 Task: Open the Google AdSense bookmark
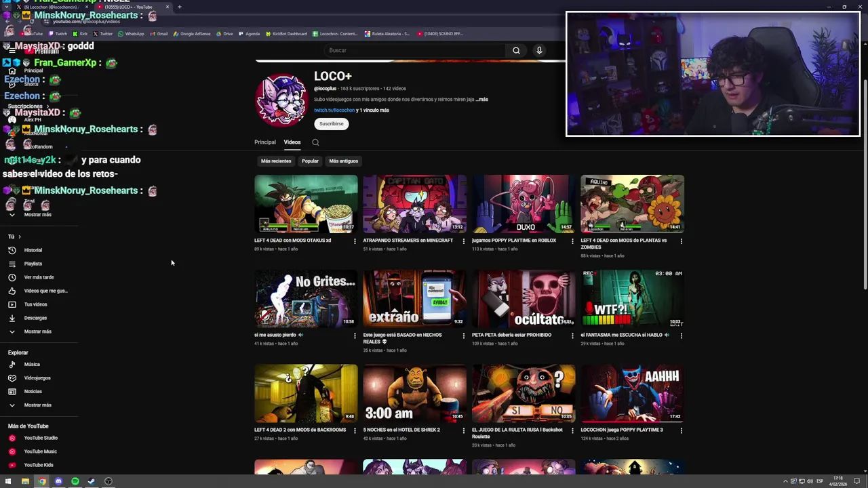click(192, 34)
